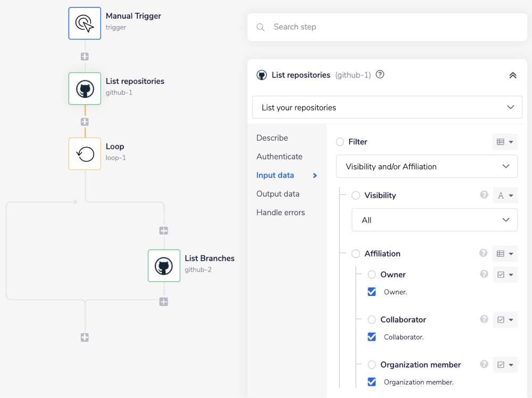532x398 pixels.
Task: Click the plus icon below Manual Trigger
Action: [x=84, y=56]
